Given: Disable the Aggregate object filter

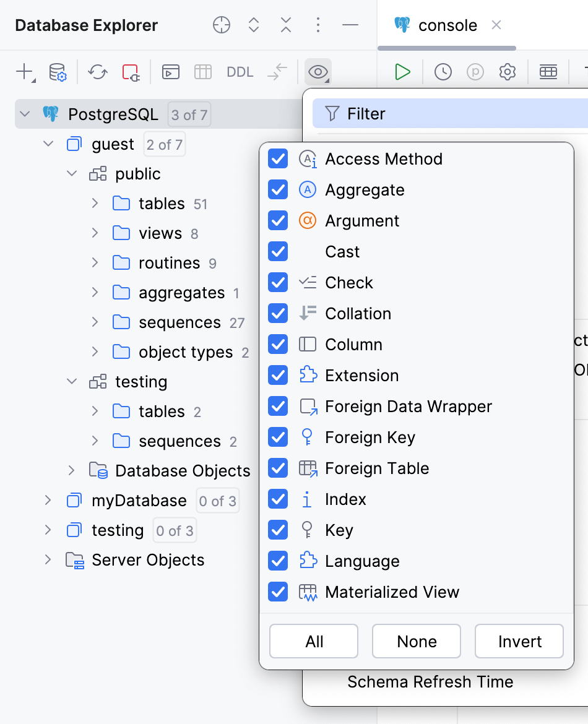Looking at the screenshot, I should pyautogui.click(x=278, y=189).
